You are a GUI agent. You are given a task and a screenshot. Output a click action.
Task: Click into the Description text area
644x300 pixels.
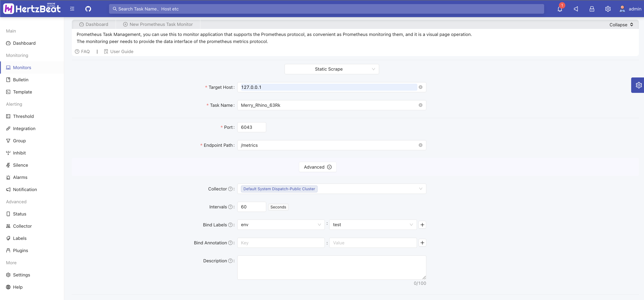coord(331,267)
